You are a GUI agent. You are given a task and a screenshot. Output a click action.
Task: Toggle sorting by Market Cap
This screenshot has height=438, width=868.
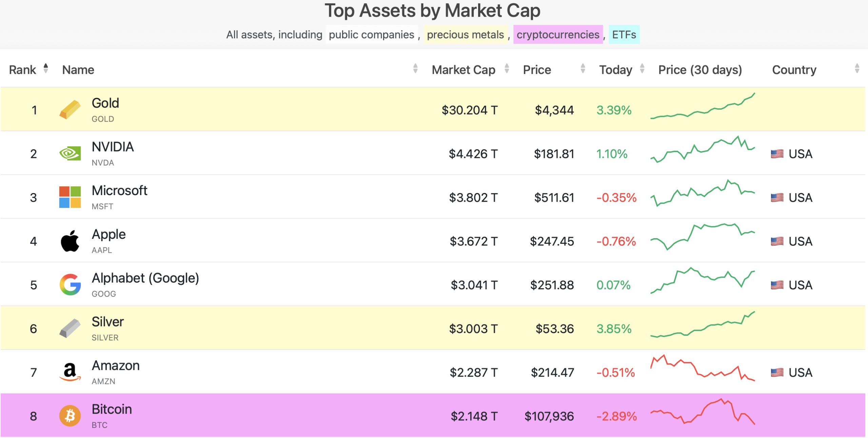(507, 69)
